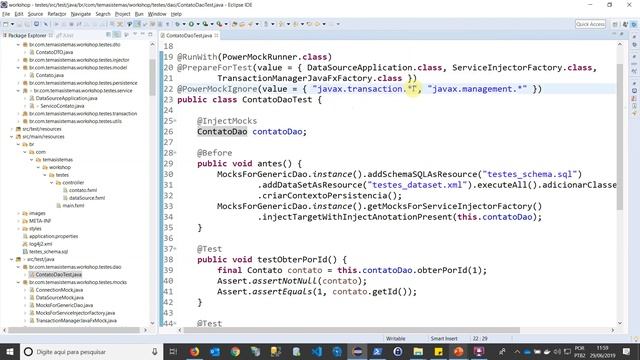This screenshot has height=360, width=640.
Task: Select ContatoDaoTest.java in the tree
Action: [58, 275]
